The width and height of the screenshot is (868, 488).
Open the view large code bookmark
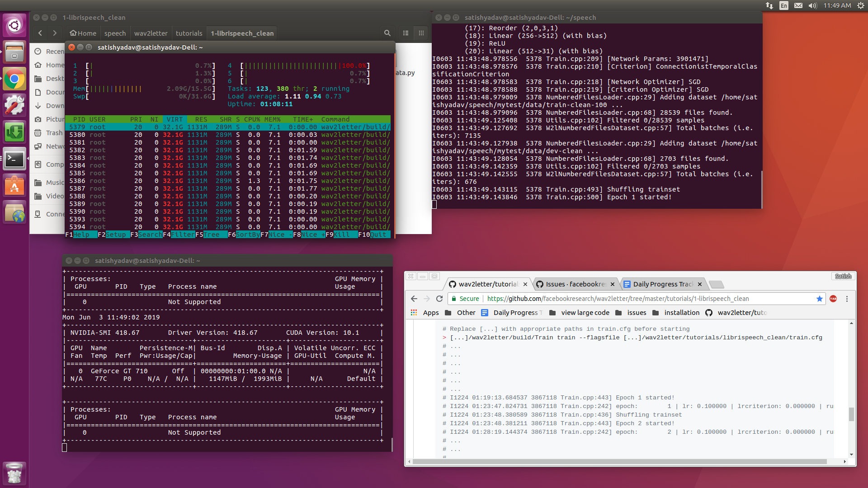[x=584, y=312]
